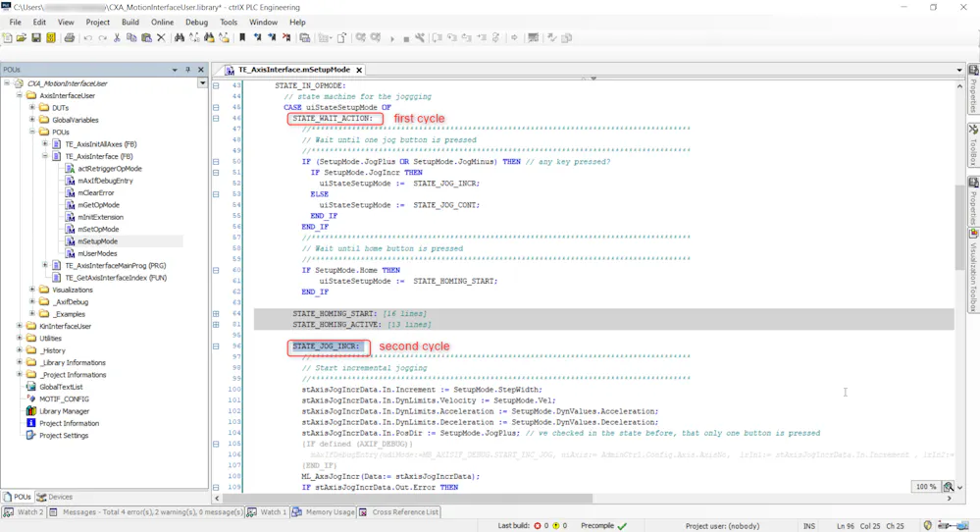Click the Build wrench tools icon
Screen dimensions: 980x532
click(x=420, y=38)
